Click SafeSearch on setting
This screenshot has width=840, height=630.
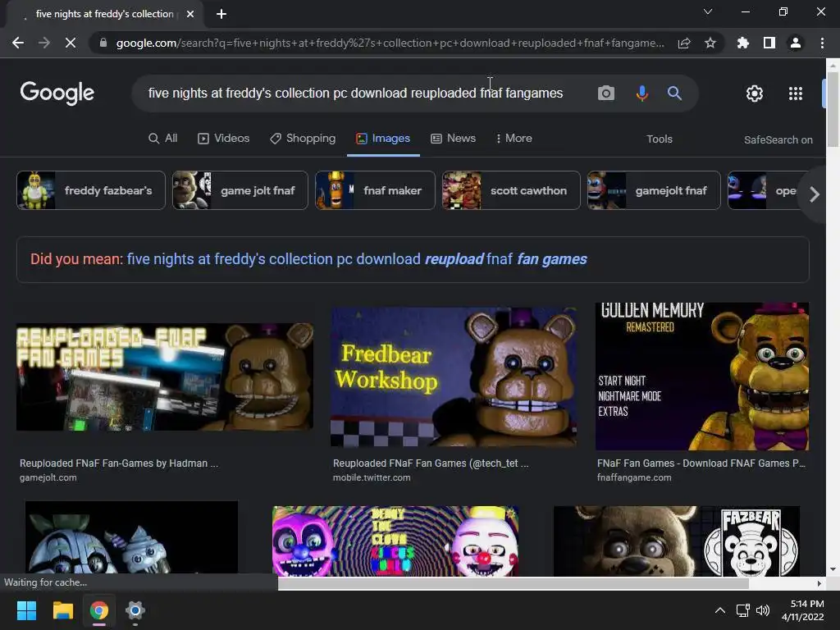pyautogui.click(x=778, y=139)
